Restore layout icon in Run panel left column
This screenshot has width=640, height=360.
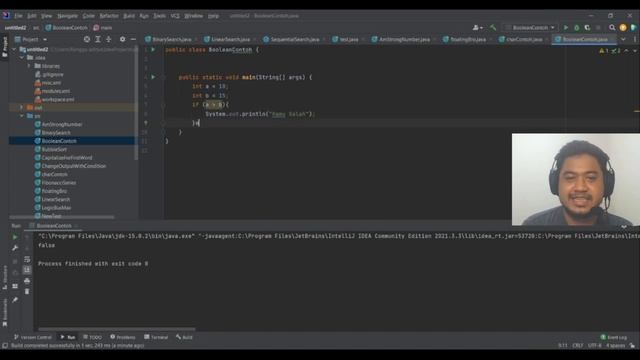pos(15,286)
